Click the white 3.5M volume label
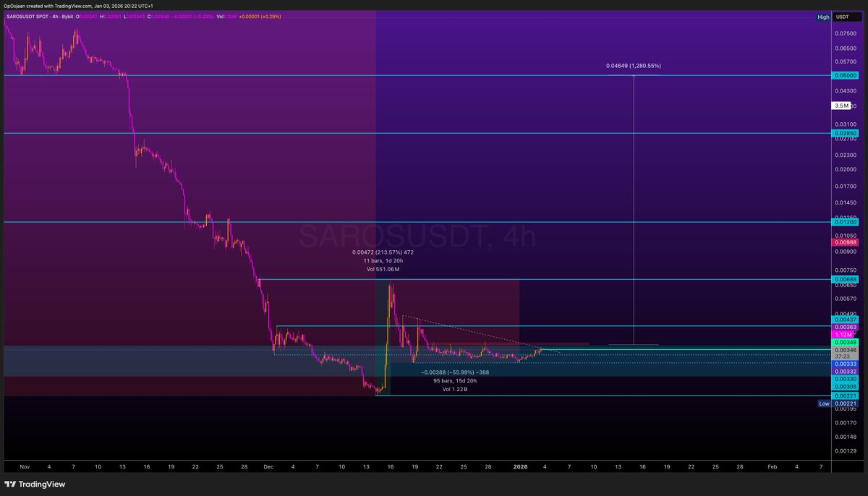 pos(841,106)
